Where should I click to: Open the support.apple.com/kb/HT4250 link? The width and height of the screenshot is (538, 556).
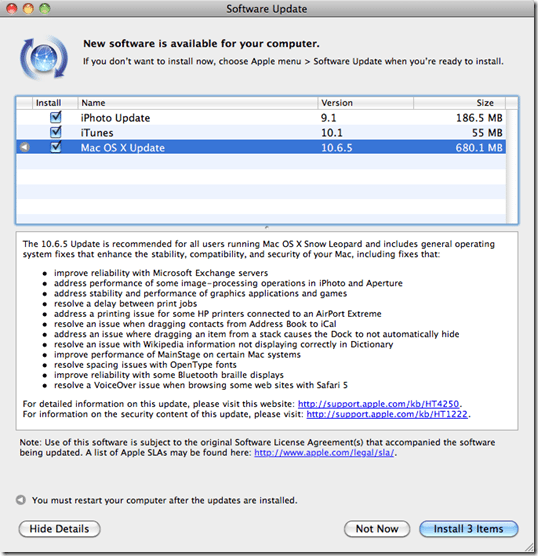click(x=378, y=404)
